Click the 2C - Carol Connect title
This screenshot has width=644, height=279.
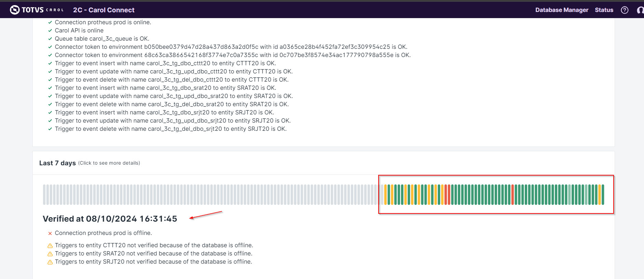(x=104, y=10)
